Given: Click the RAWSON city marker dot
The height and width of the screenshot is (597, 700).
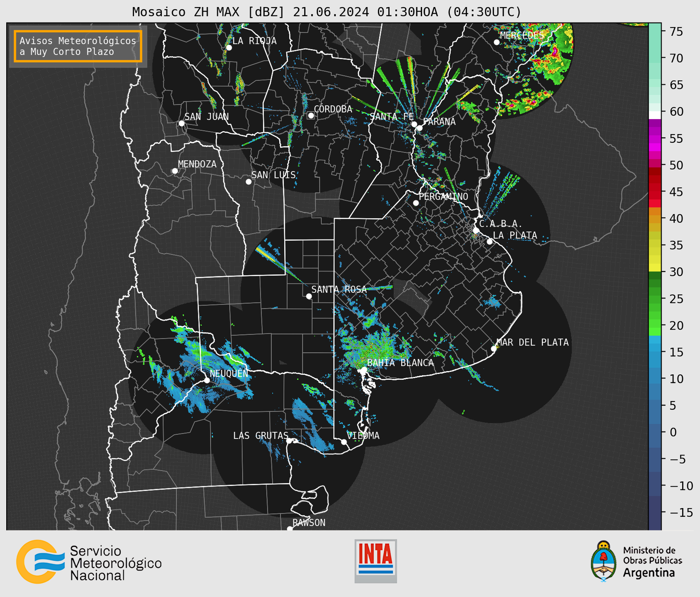Looking at the screenshot, I should click(x=290, y=529).
